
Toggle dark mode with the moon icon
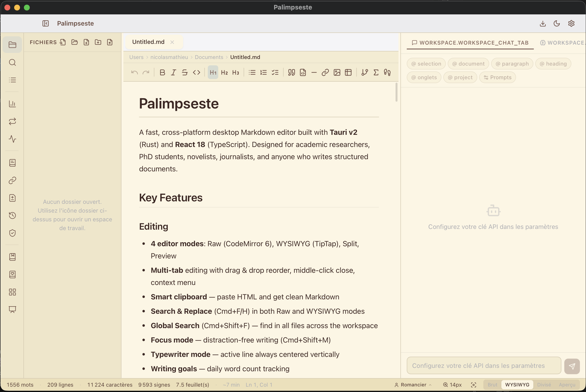click(x=557, y=23)
